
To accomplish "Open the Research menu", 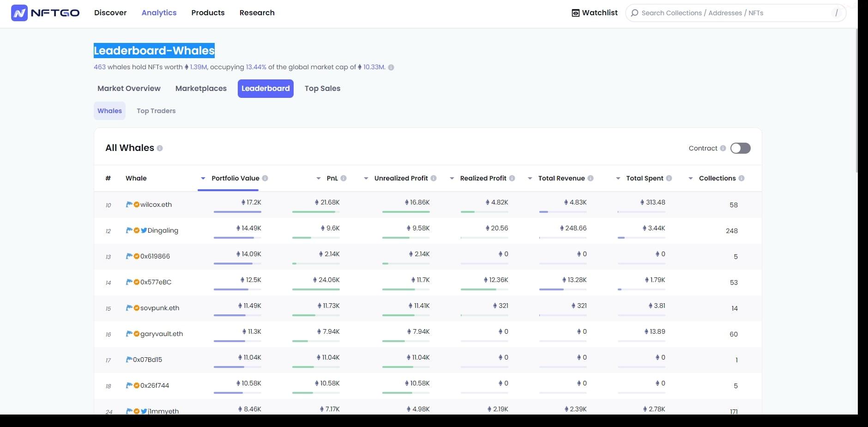I will (257, 13).
